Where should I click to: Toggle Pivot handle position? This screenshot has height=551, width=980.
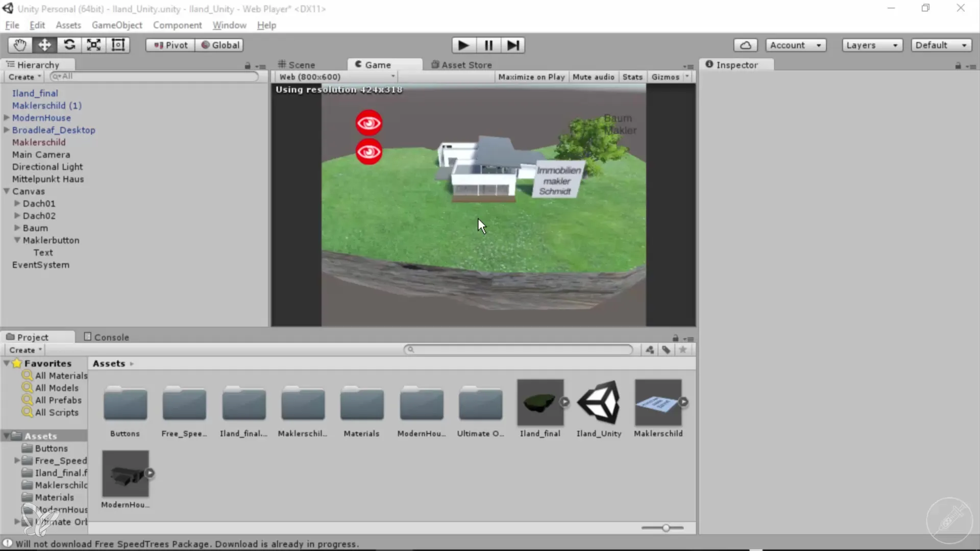pyautogui.click(x=170, y=45)
